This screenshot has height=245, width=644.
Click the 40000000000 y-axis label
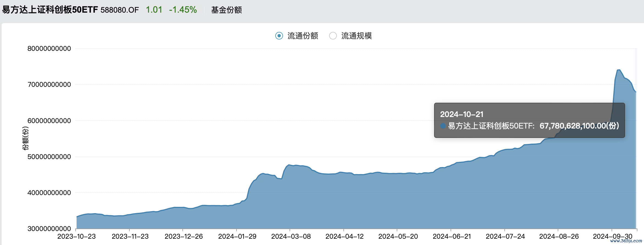tap(49, 193)
